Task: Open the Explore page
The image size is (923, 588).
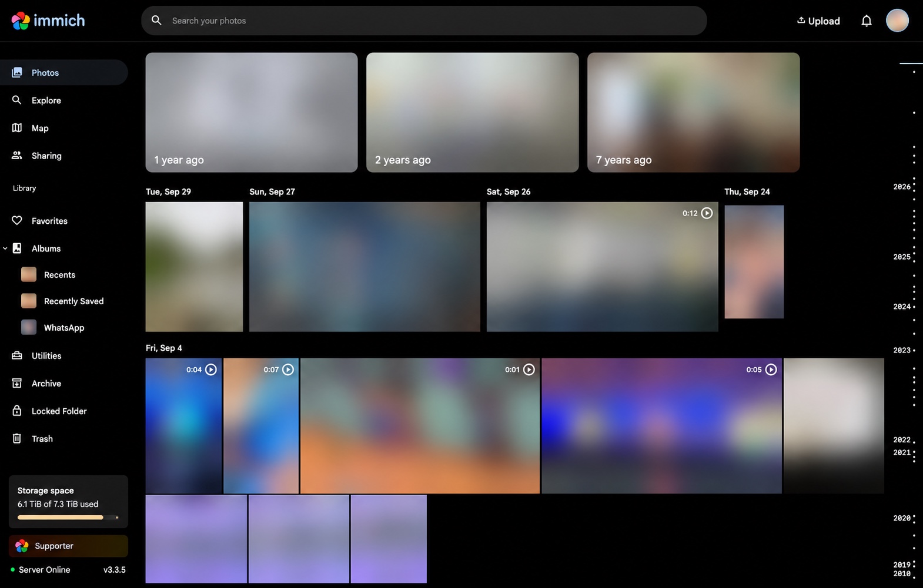Action: click(64, 100)
